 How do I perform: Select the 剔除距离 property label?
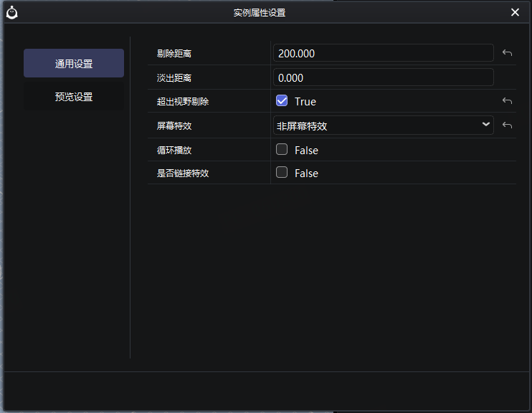click(x=174, y=54)
